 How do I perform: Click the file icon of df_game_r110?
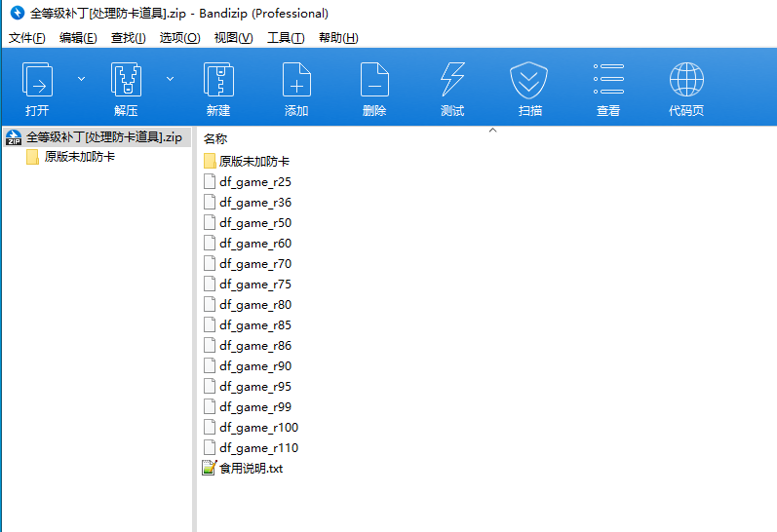pos(210,448)
